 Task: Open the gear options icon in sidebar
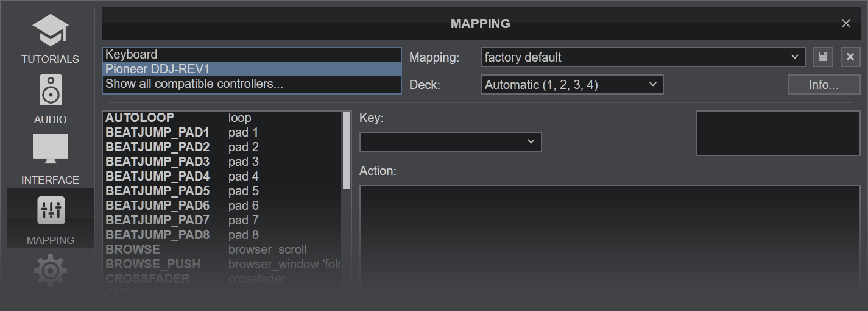[x=51, y=270]
